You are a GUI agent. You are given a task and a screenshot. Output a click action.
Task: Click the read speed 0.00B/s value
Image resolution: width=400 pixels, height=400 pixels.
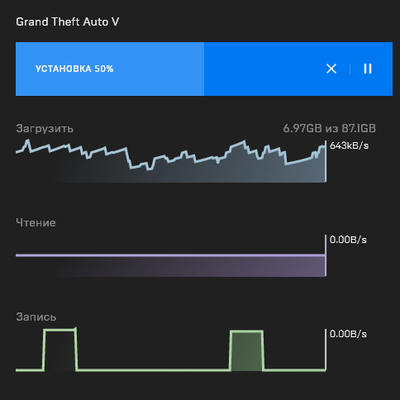[348, 240]
